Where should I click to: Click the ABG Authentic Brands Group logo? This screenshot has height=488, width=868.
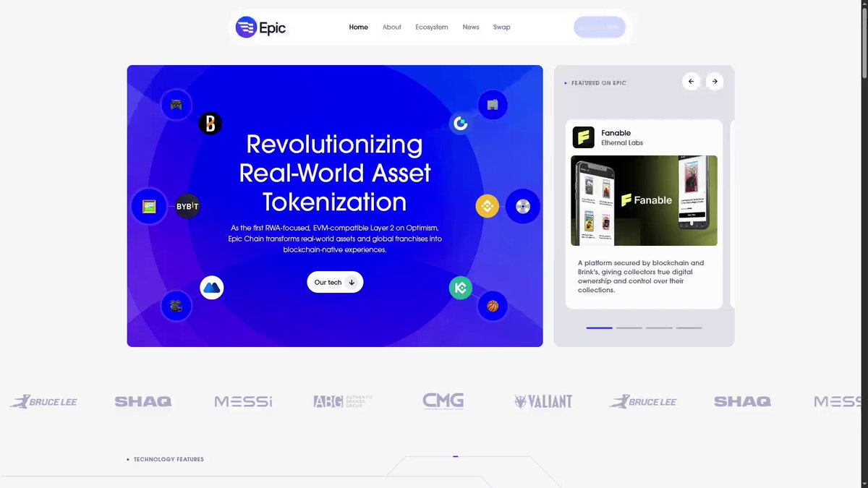click(343, 401)
